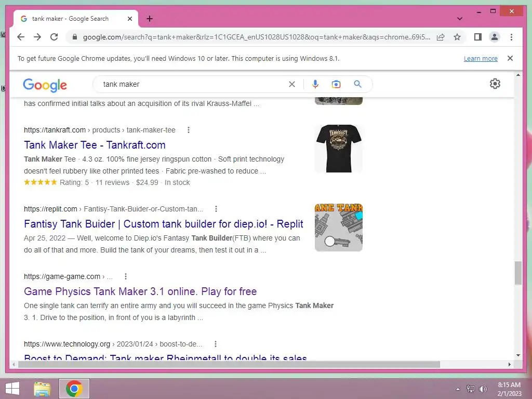Click the horizontal scrollbar right arrow
Screen dimensions: 532x399
pyautogui.click(x=509, y=364)
